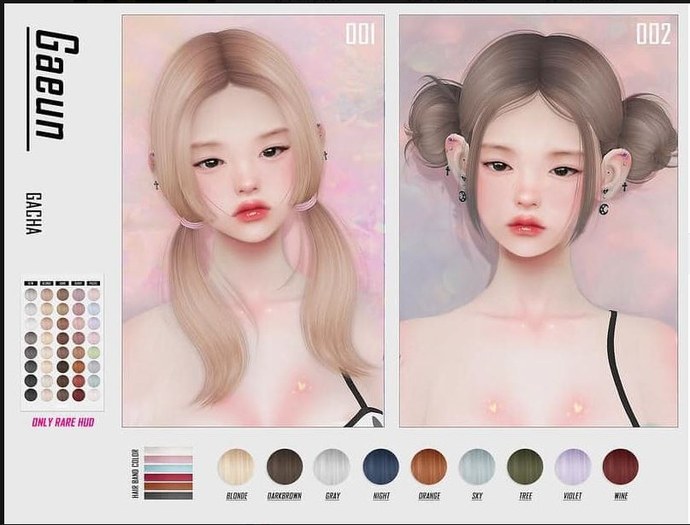Select the white hair band color bar

(168, 451)
